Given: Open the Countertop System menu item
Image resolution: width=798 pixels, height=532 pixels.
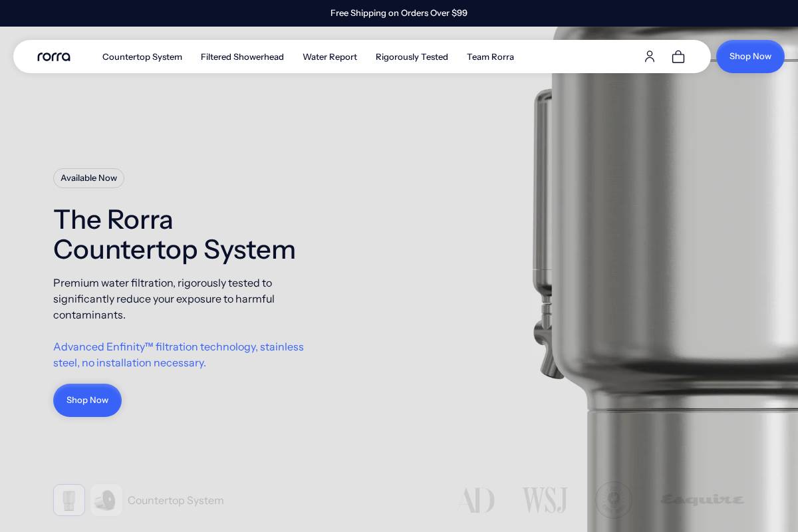Looking at the screenshot, I should pyautogui.click(x=142, y=57).
